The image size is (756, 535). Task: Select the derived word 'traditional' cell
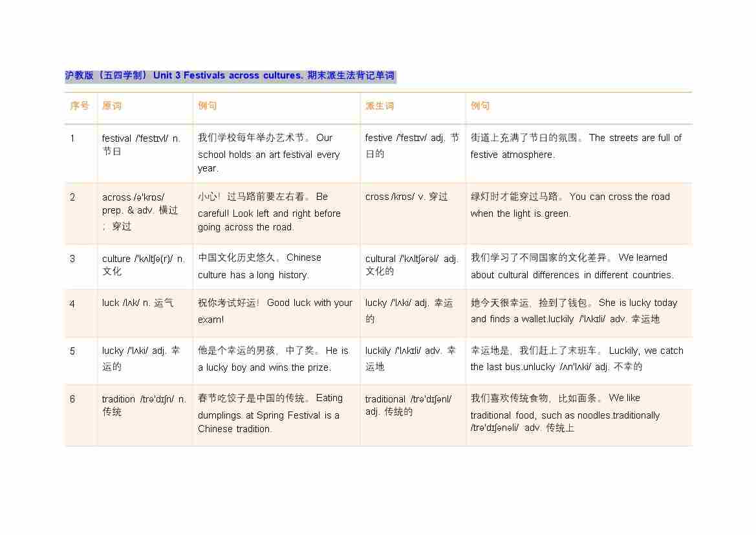[x=408, y=405]
